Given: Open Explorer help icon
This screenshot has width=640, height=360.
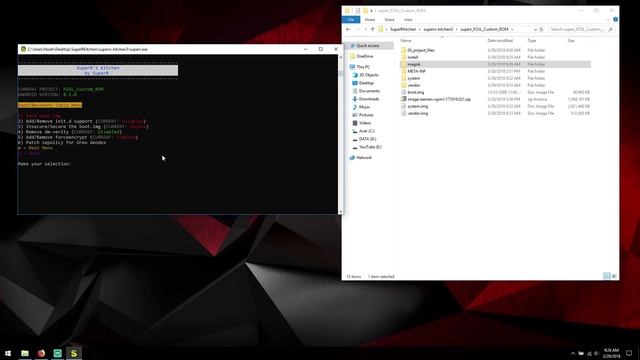Looking at the screenshot, I should (x=615, y=20).
